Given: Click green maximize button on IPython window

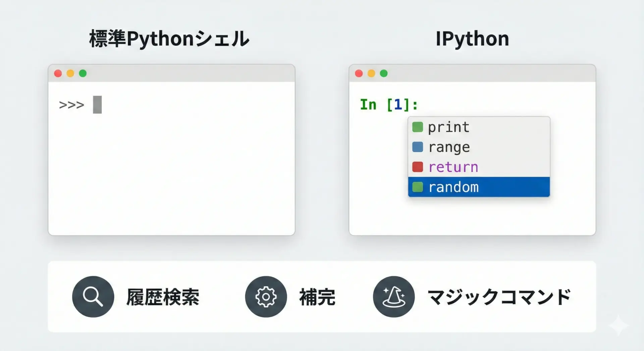Looking at the screenshot, I should coord(384,73).
